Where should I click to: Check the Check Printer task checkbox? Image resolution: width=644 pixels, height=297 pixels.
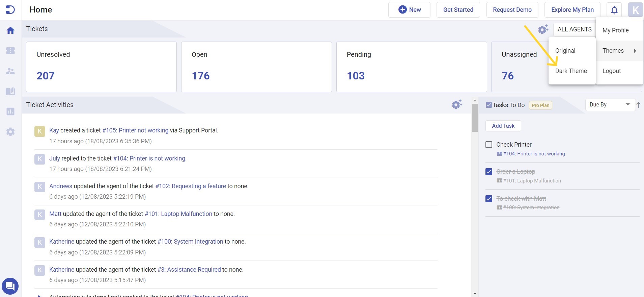pos(489,145)
